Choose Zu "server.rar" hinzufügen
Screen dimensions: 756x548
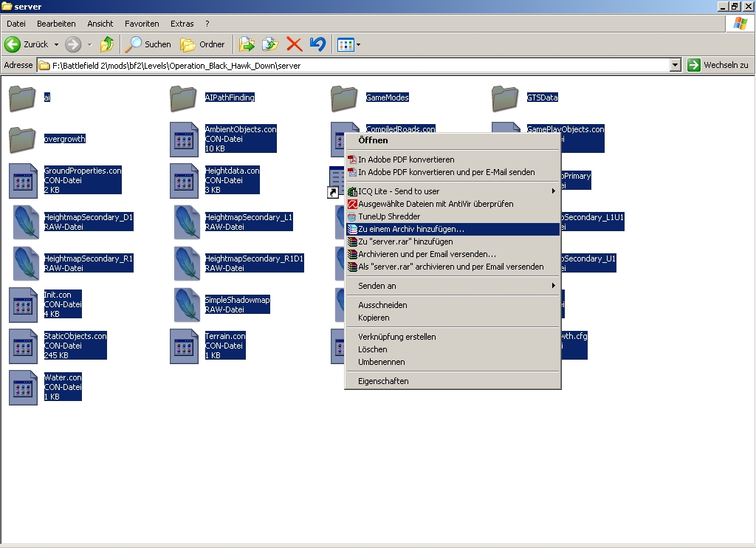pyautogui.click(x=453, y=242)
